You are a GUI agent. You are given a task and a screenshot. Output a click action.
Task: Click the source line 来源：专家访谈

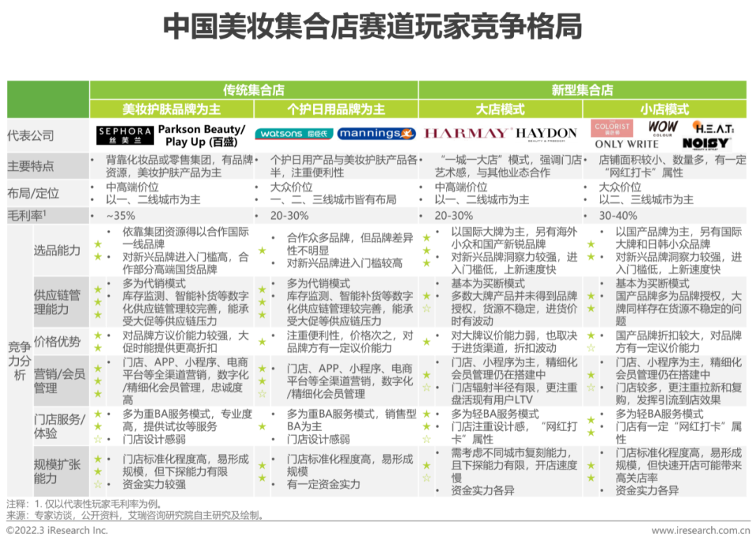[x=40, y=516]
